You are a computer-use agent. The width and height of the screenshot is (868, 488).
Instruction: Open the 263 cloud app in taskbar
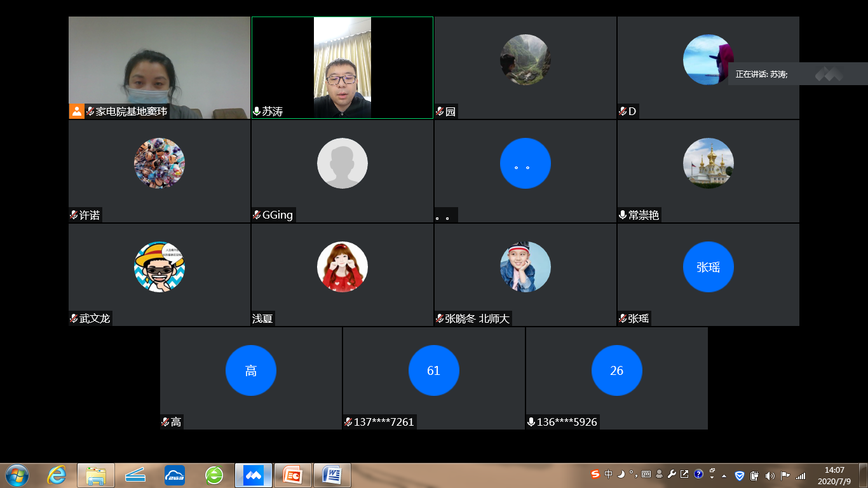coord(175,475)
